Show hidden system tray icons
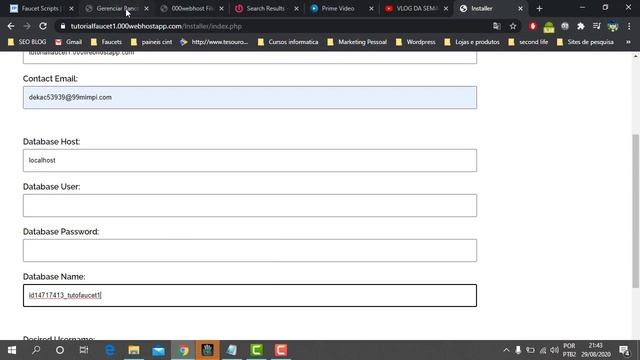Image resolution: width=640 pixels, height=360 pixels. 506,350
